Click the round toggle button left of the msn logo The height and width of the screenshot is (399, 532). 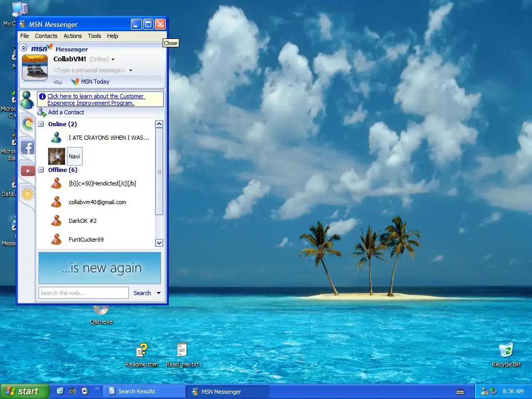23,47
